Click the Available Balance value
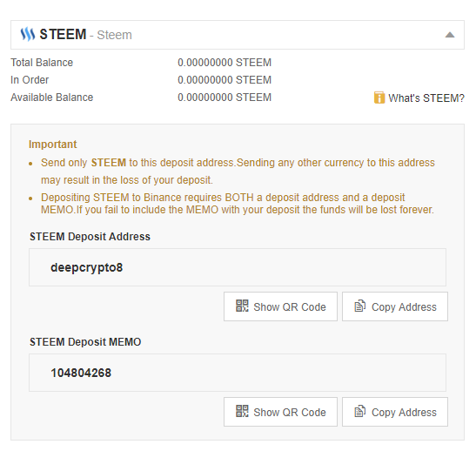Screen dimensions: 476x451 (225, 98)
